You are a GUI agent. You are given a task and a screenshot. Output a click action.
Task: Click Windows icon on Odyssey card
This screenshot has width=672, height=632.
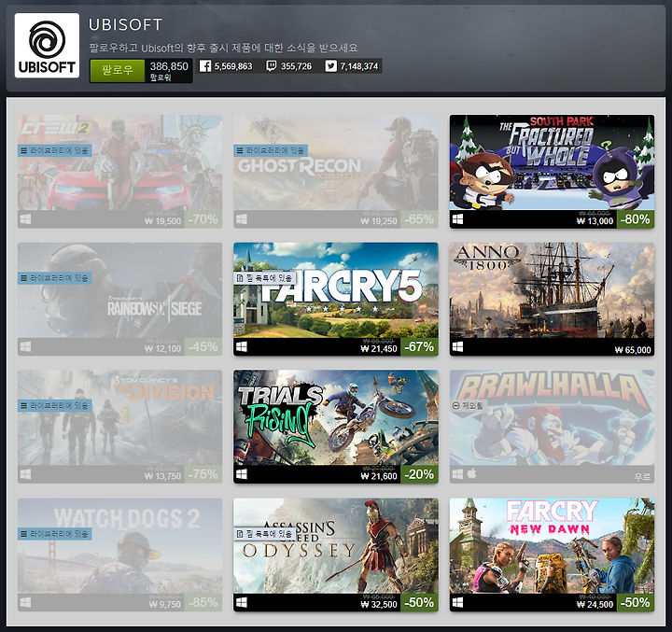click(242, 602)
